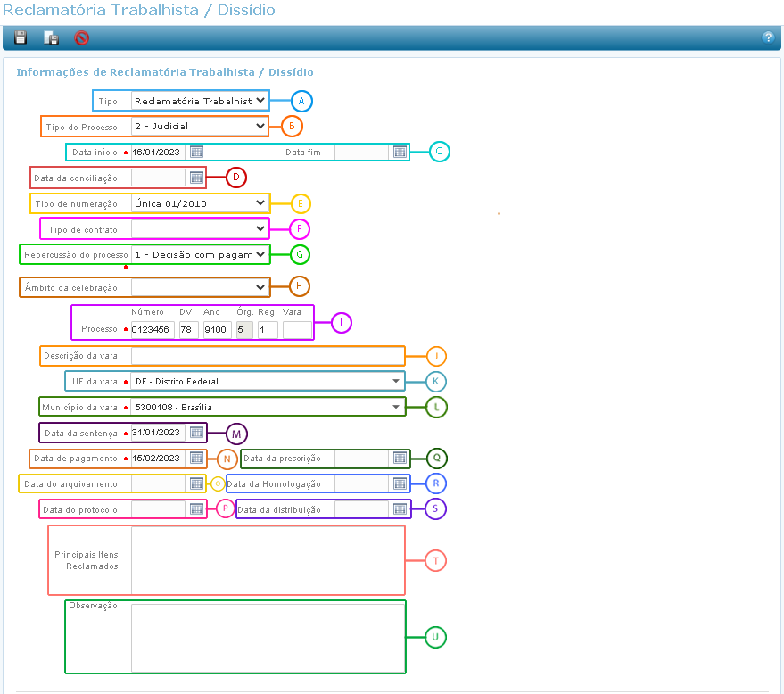
Task: Open calendar for Data do protocolo
Action: tap(197, 509)
